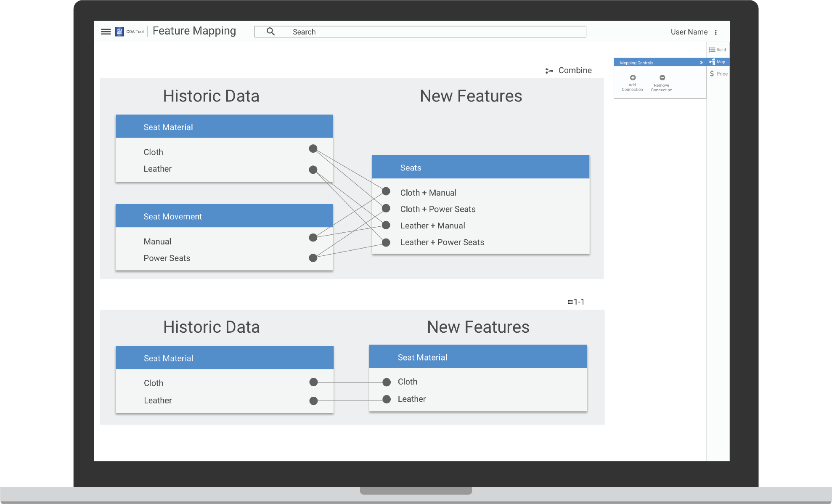The height and width of the screenshot is (504, 832).
Task: Select Power Seats connector dot in Seat Movement
Action: click(313, 258)
